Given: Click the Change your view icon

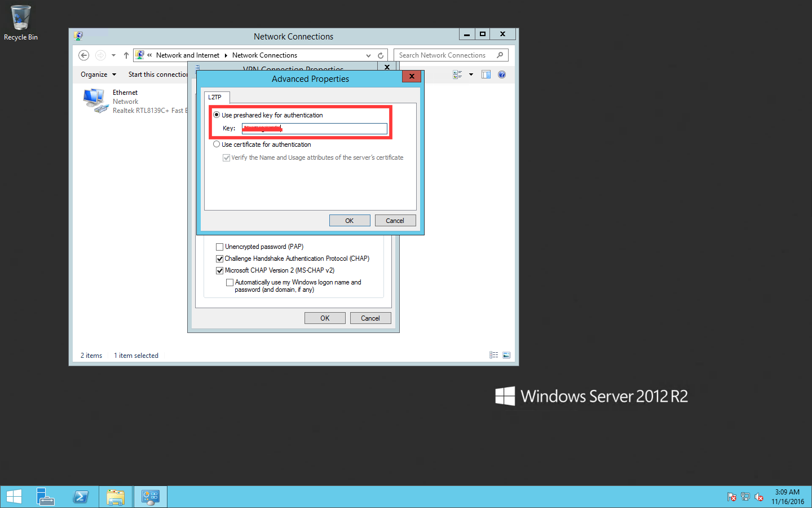Looking at the screenshot, I should point(457,75).
